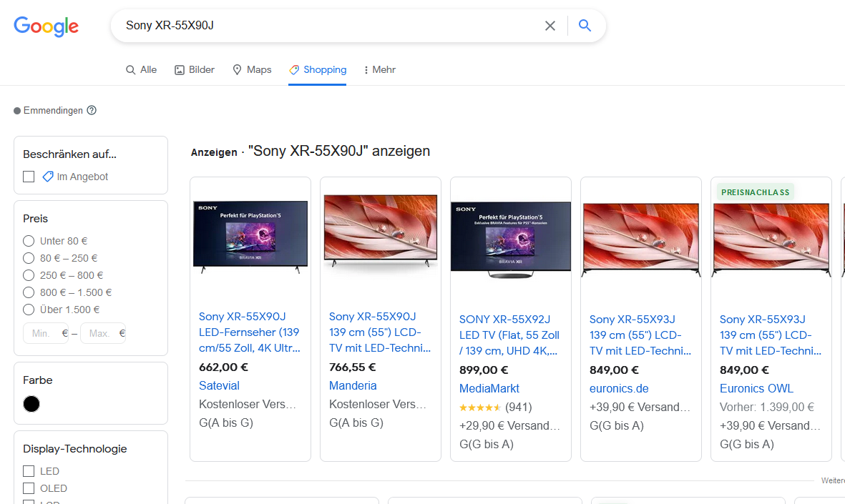Open the euronics.de Sony XR-55X93J title link
Viewport: 845px width, 504px height.
pos(640,335)
